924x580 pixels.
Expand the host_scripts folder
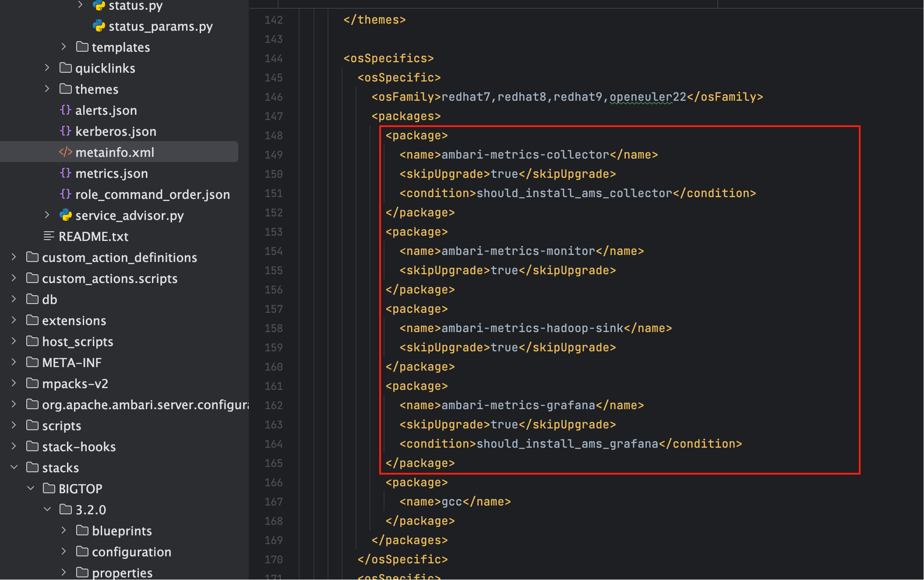14,341
